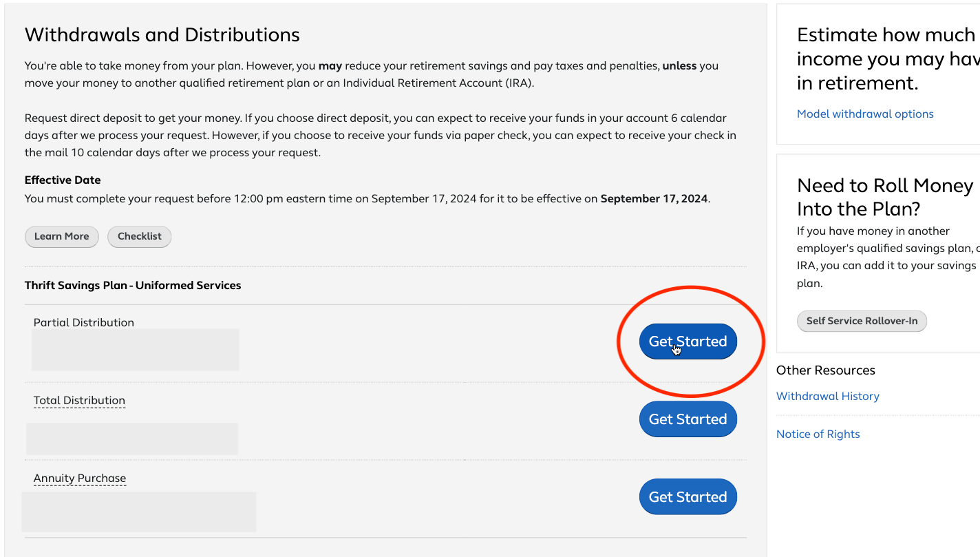The height and width of the screenshot is (557, 980).
Task: Select the Partial Distribution label
Action: coord(84,322)
